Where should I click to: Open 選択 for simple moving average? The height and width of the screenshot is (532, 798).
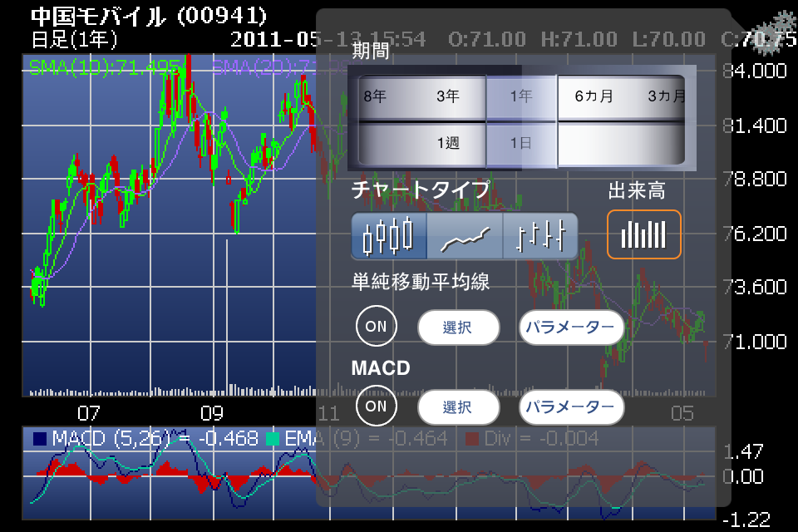coord(458,328)
